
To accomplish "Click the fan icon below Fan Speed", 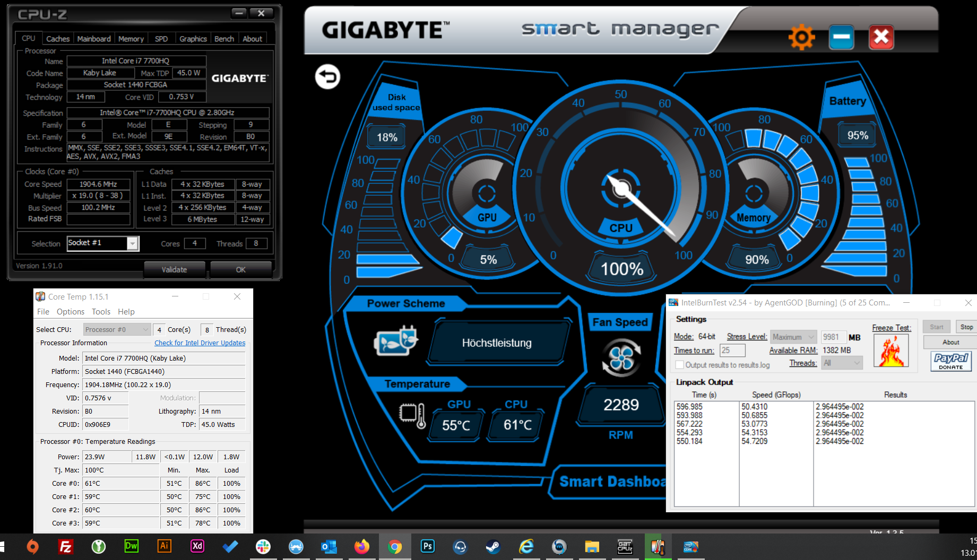I will click(x=620, y=358).
